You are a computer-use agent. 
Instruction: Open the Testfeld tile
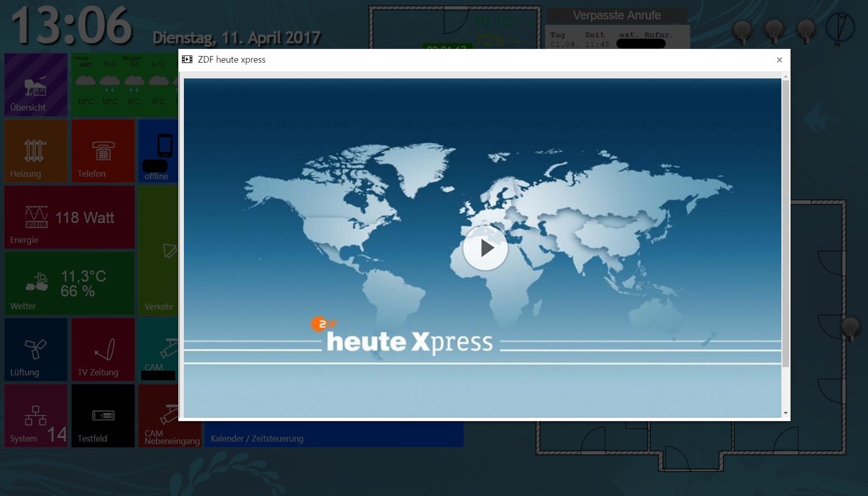click(103, 416)
